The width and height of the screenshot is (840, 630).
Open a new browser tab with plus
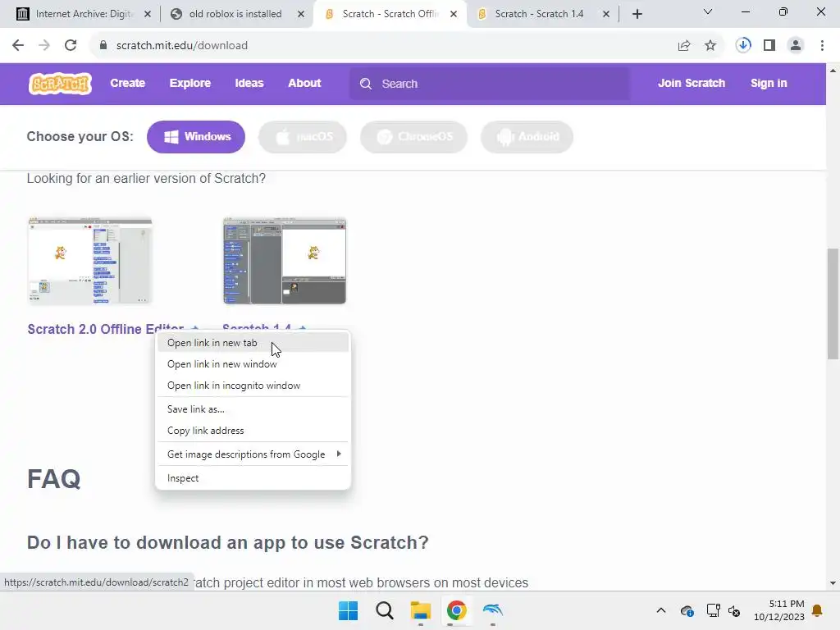tap(637, 14)
